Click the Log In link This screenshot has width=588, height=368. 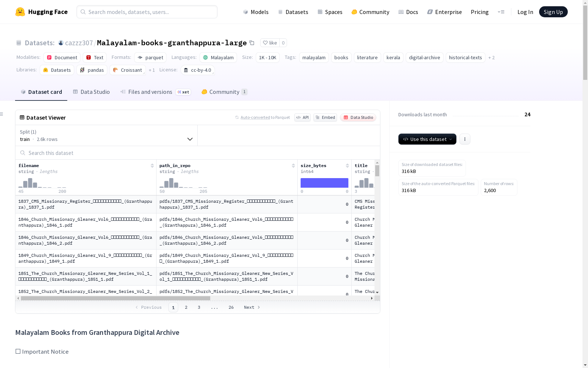coord(525,12)
